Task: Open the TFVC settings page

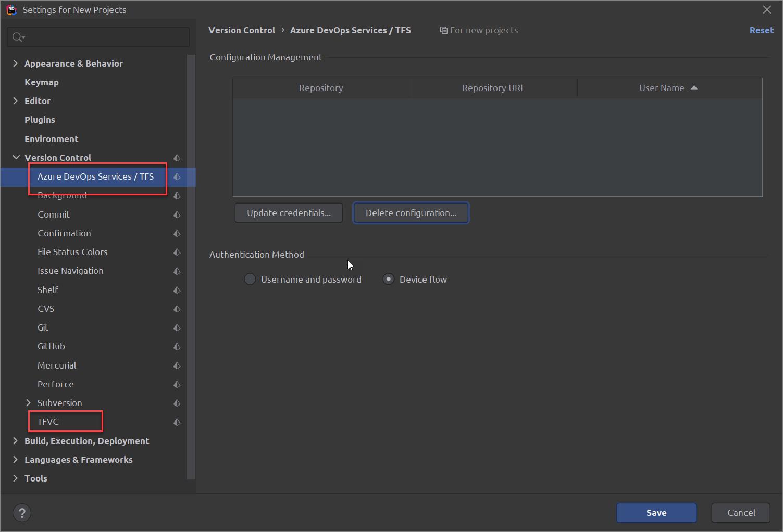Action: coord(48,422)
